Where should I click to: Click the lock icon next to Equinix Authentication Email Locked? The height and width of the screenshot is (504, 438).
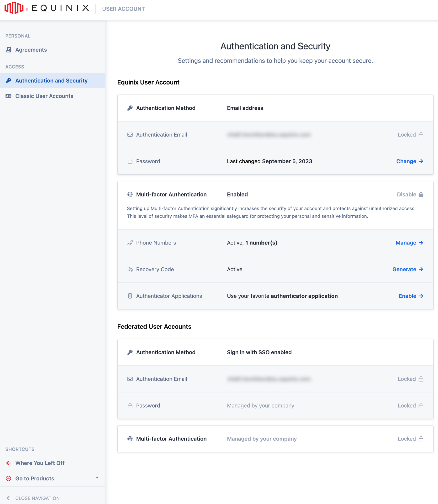pos(421,135)
